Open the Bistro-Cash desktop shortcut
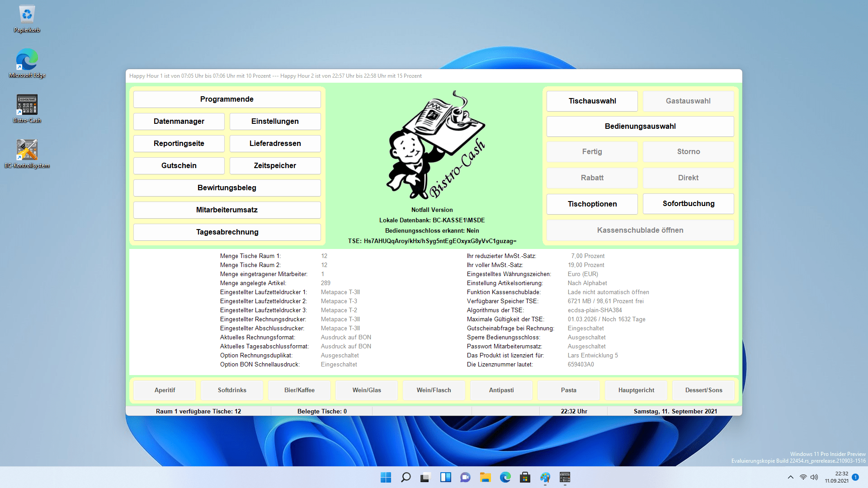Image resolution: width=868 pixels, height=488 pixels. [x=27, y=108]
